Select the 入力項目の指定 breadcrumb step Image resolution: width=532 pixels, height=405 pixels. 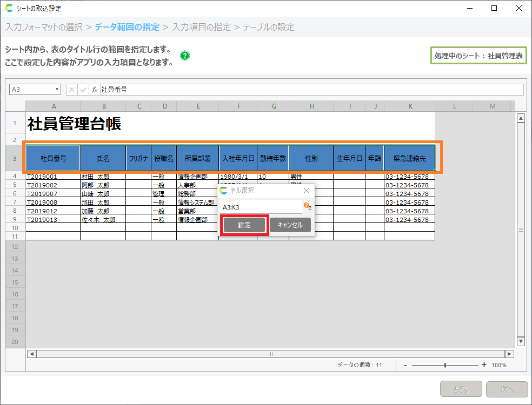(x=201, y=27)
